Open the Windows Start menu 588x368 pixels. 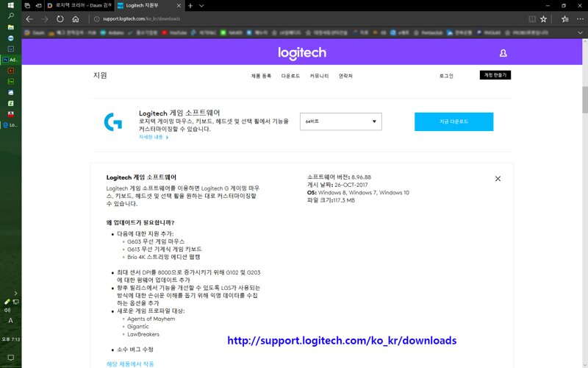[11, 5]
